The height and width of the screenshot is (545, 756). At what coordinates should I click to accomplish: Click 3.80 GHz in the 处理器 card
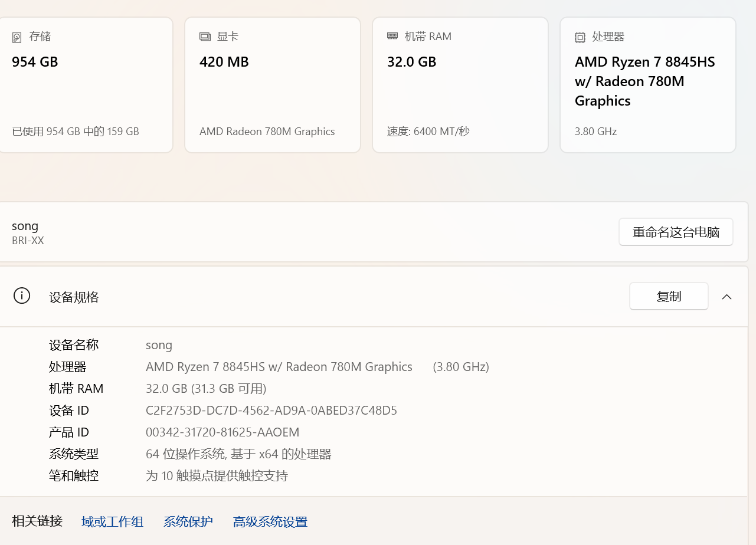click(596, 132)
